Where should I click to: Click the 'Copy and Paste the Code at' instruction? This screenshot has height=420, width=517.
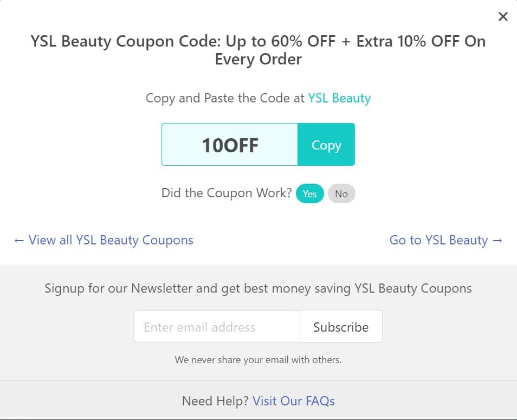(225, 98)
